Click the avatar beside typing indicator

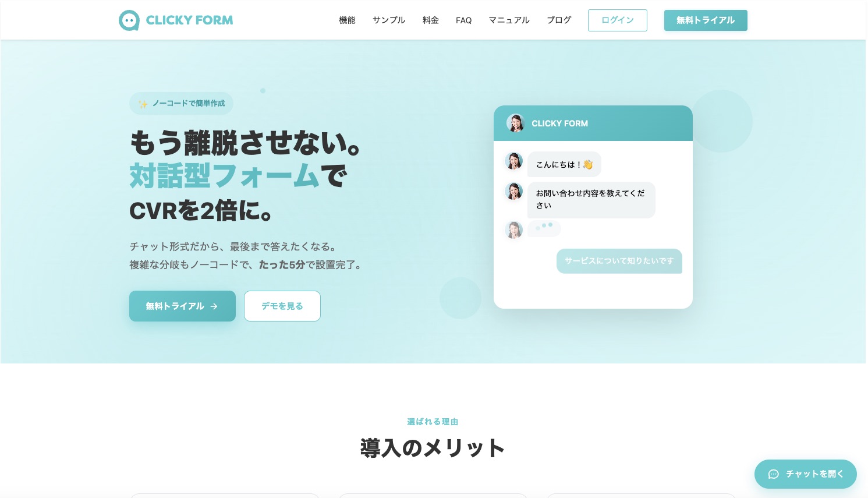point(513,230)
